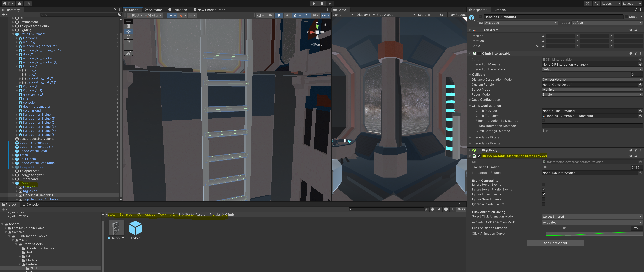The width and height of the screenshot is (644, 272).
Task: Select the Rotate tool in Scene
Action: pyautogui.click(x=128, y=37)
